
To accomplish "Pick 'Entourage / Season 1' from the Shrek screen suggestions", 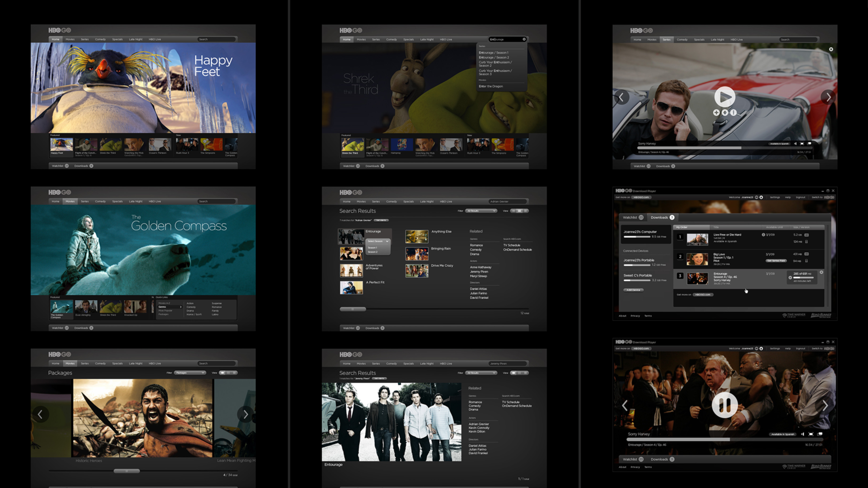I will [494, 53].
